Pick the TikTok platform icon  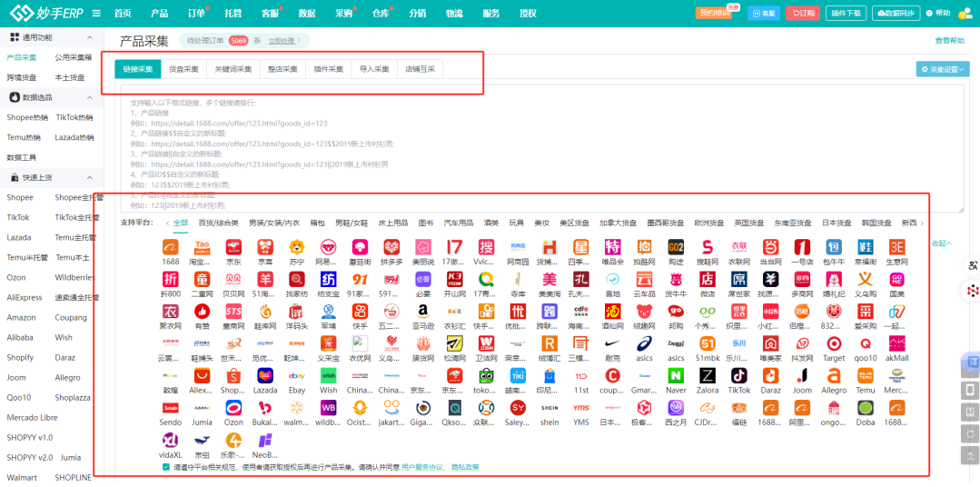coord(739,376)
